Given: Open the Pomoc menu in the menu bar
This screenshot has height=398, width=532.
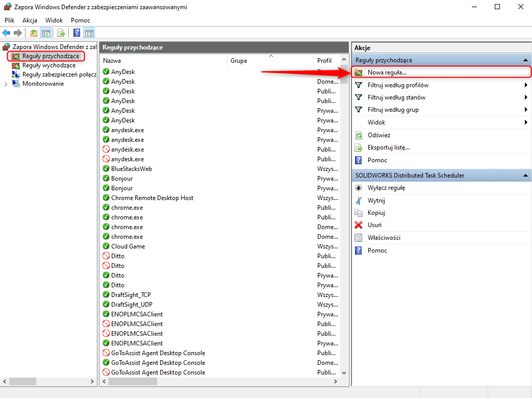Looking at the screenshot, I should 81,20.
